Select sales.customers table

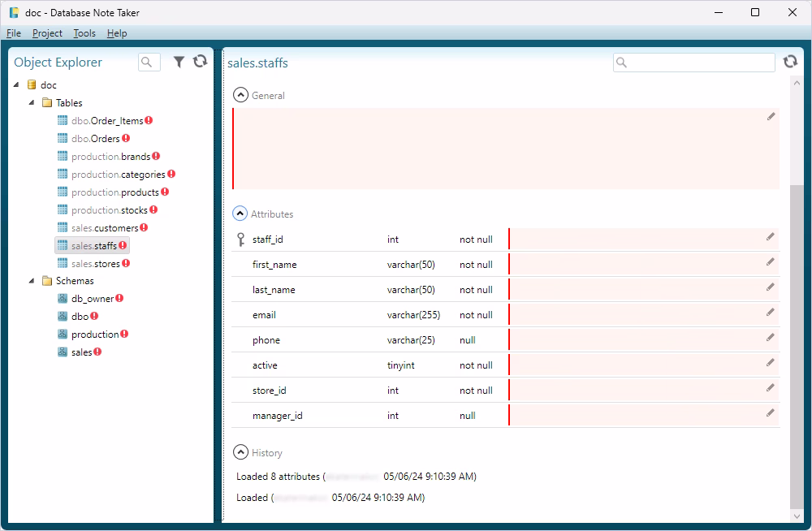[105, 228]
